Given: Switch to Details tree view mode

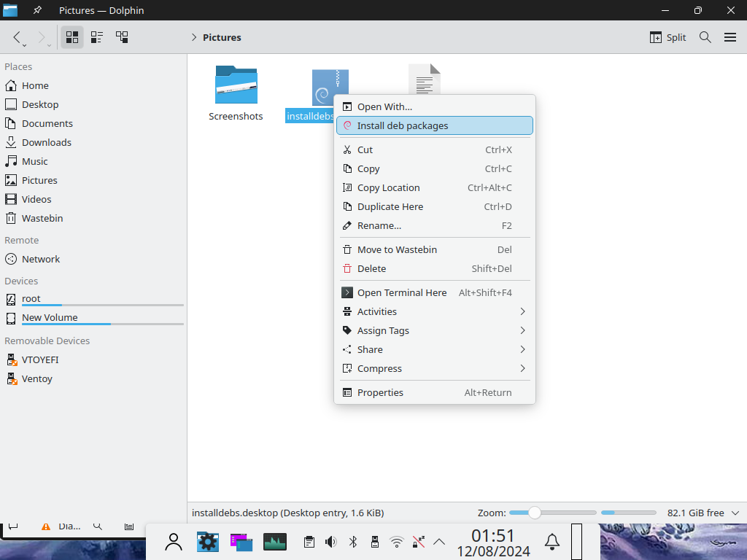Looking at the screenshot, I should click(x=122, y=37).
